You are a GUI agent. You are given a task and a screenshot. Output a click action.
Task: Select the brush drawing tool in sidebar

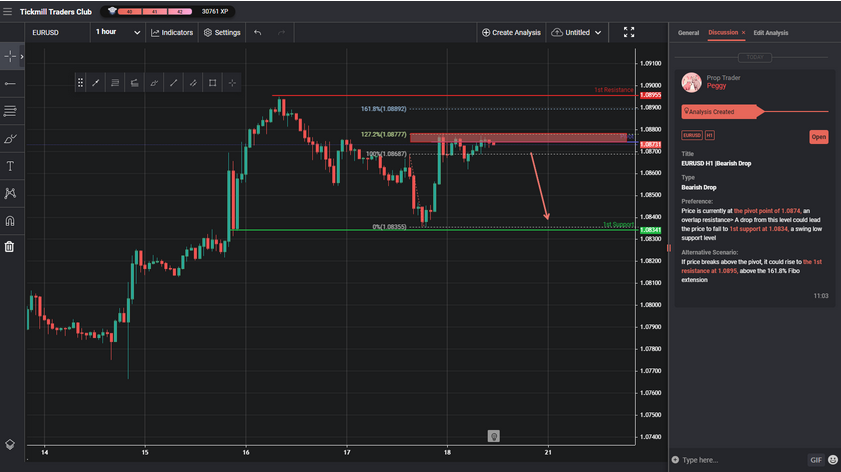[10, 138]
